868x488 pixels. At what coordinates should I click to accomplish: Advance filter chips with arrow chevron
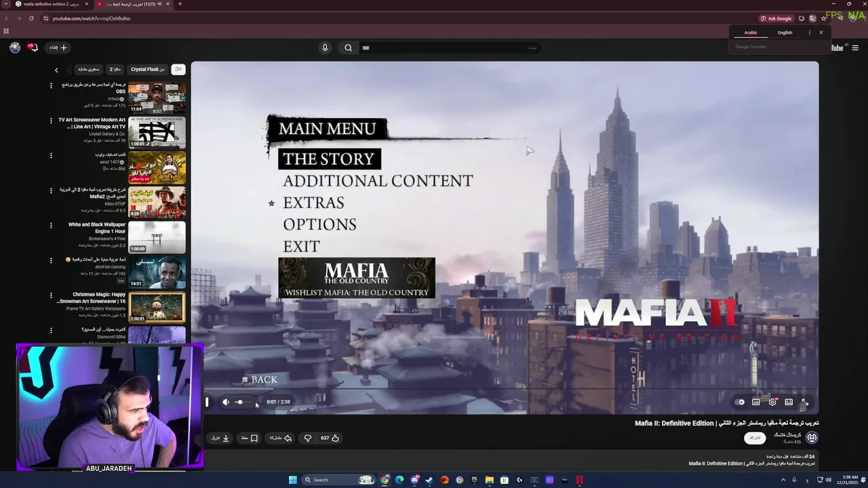[x=56, y=70]
